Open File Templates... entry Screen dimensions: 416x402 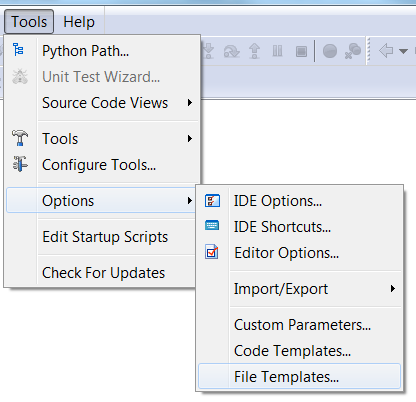[x=299, y=376]
